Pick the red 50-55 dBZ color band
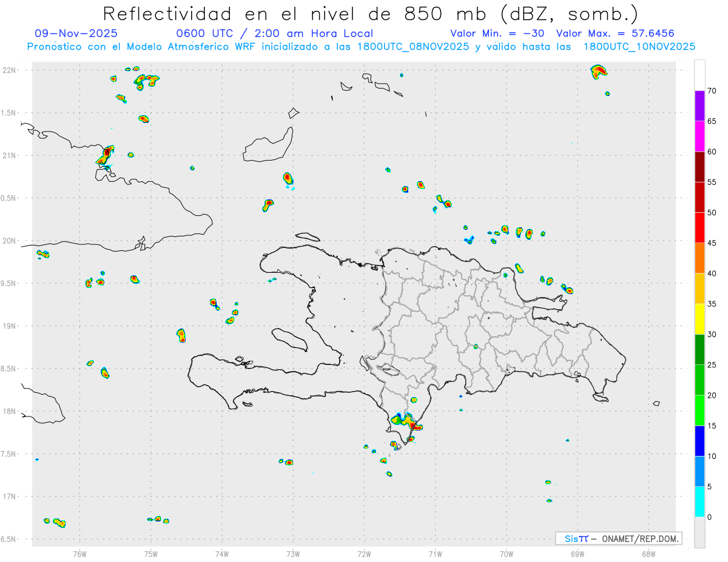 pyautogui.click(x=699, y=197)
